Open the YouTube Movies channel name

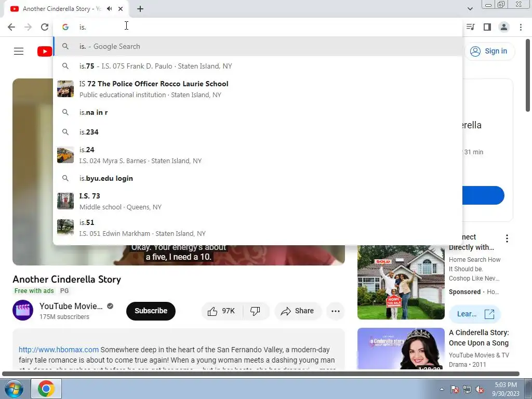click(71, 306)
